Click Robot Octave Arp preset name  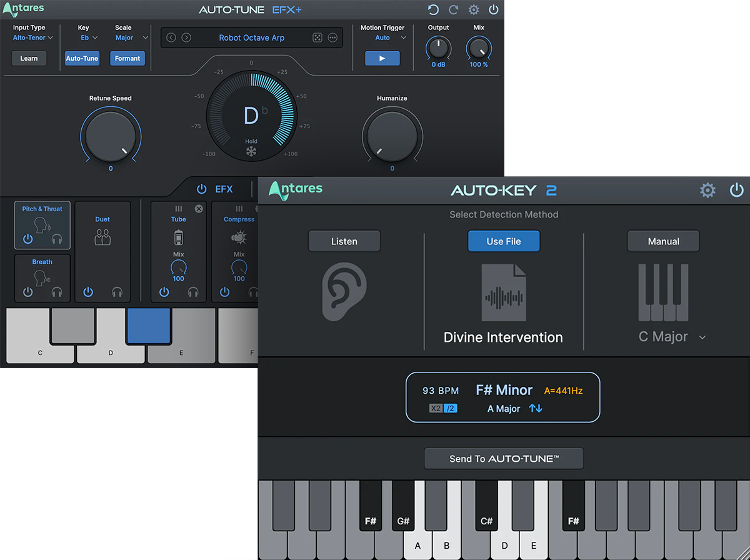pyautogui.click(x=252, y=37)
